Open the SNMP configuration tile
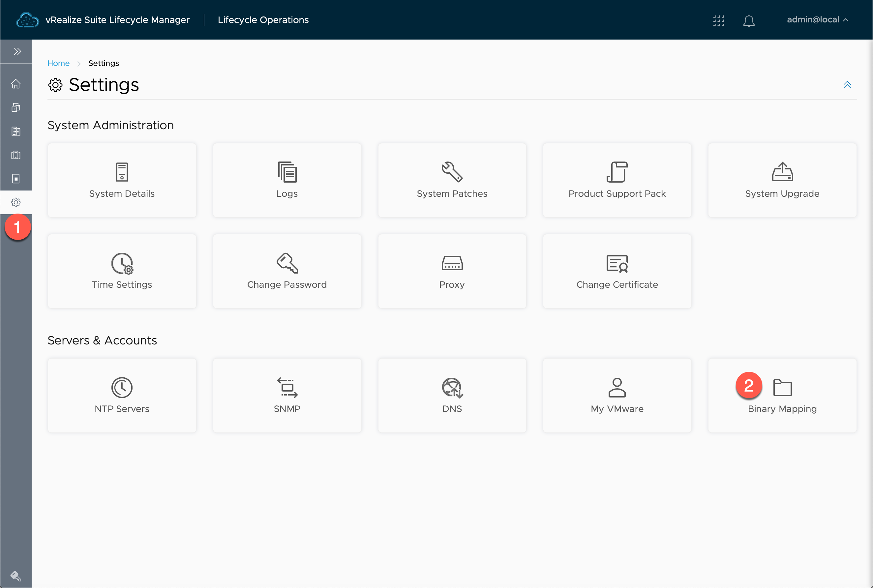873x588 pixels. [287, 395]
